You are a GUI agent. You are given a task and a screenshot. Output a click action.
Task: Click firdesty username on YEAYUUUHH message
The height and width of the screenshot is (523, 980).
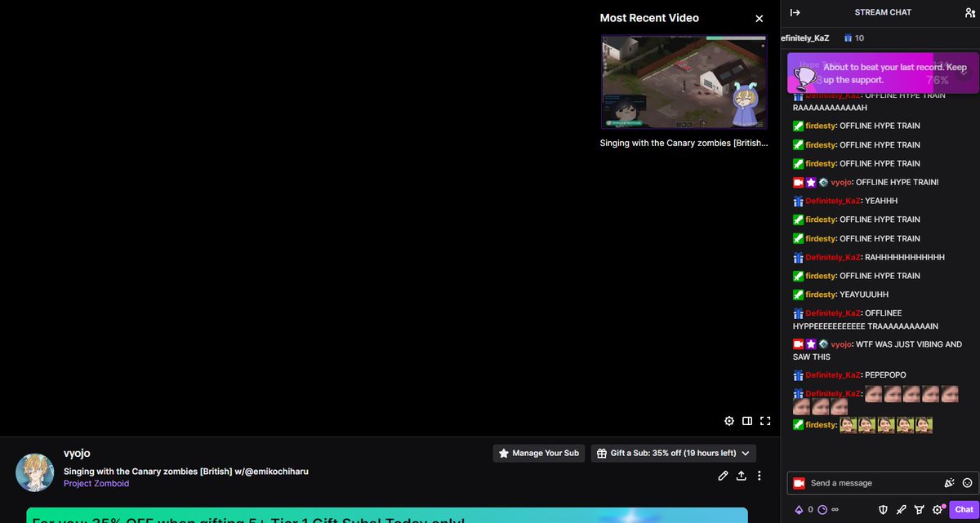coord(820,295)
